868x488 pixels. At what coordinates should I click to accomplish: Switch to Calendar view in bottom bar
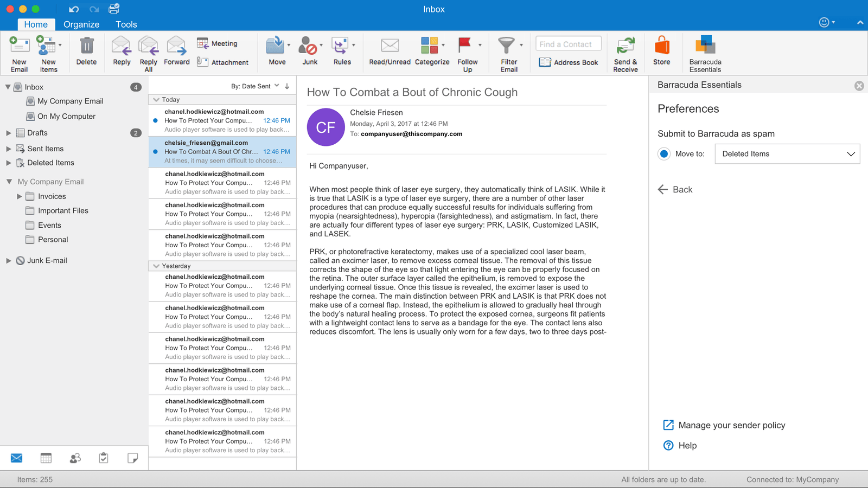46,458
